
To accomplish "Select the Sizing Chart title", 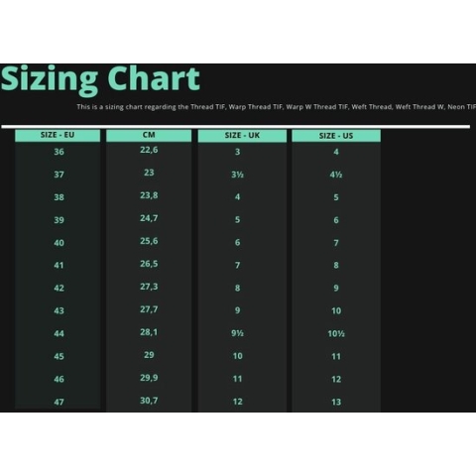I will 100,79.
